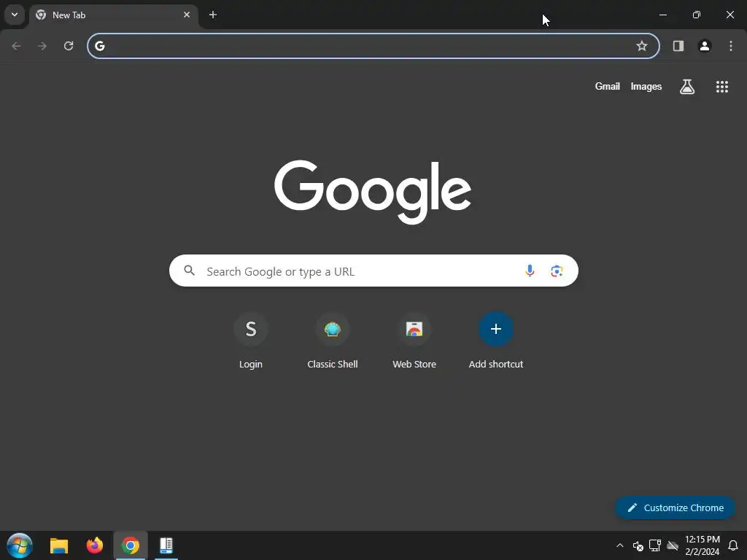
Task: Search by image with Google Lens icon
Action: click(557, 271)
